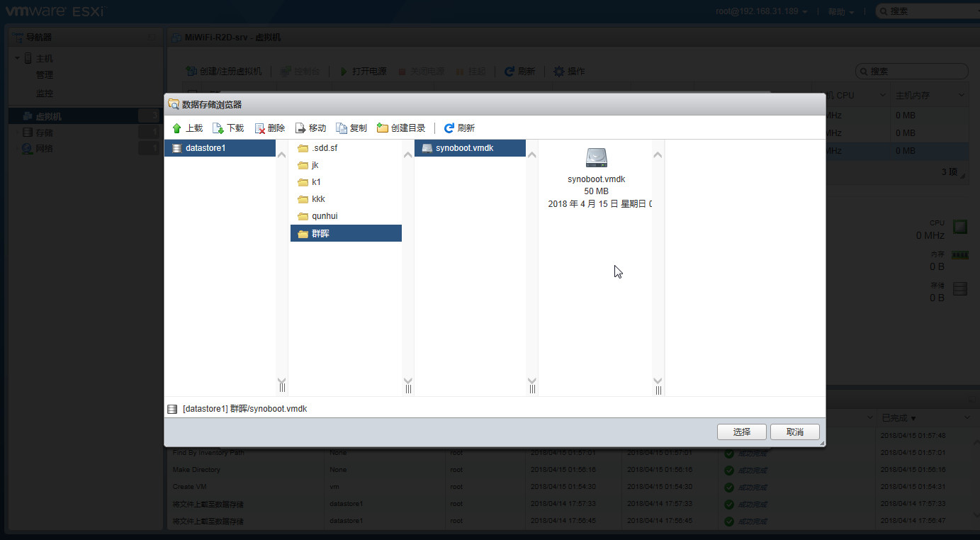Open the .sdd.sf folder
Screen dimensions: 980x540
point(325,148)
